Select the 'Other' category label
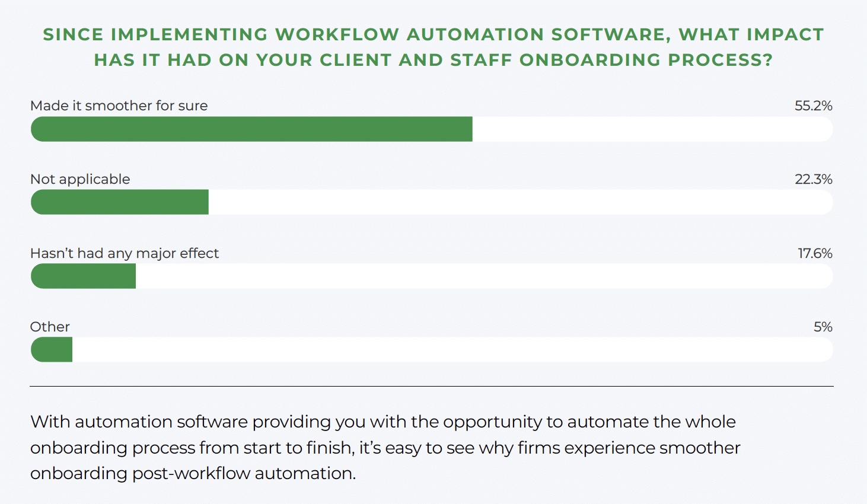Viewport: 867px width, 504px height. point(50,327)
